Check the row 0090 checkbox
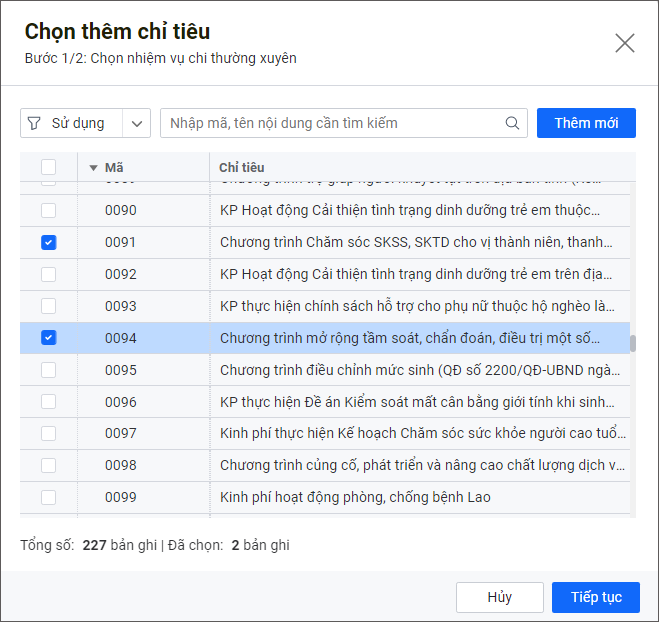This screenshot has height=622, width=659. point(48,210)
